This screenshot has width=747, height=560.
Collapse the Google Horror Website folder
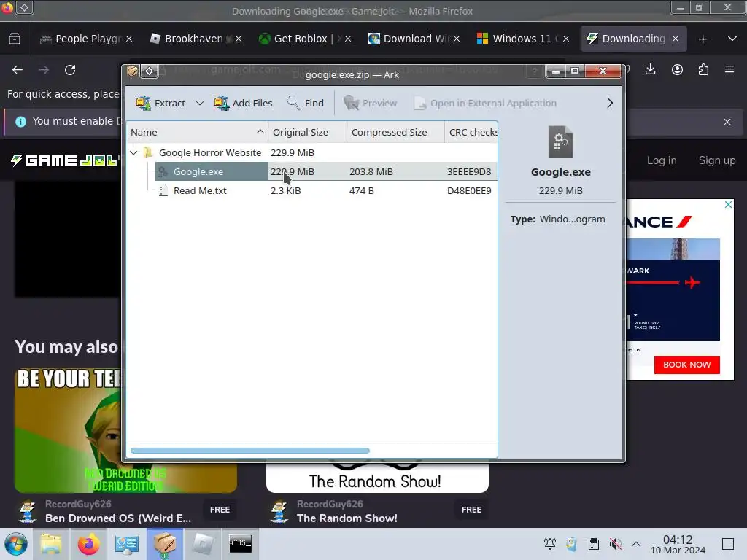134,152
